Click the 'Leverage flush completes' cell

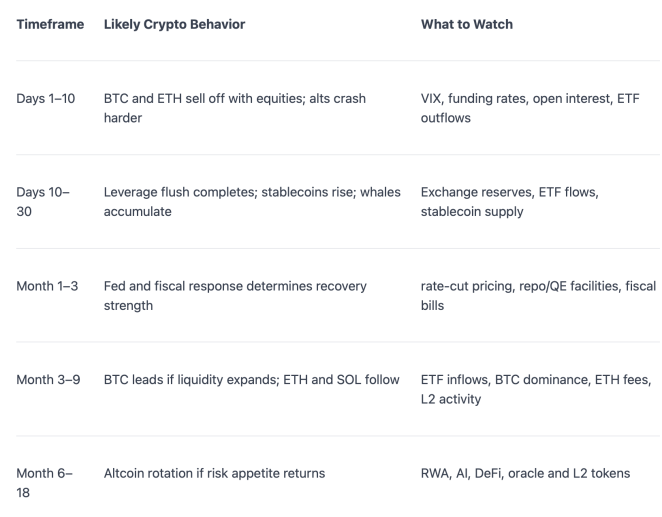(252, 202)
